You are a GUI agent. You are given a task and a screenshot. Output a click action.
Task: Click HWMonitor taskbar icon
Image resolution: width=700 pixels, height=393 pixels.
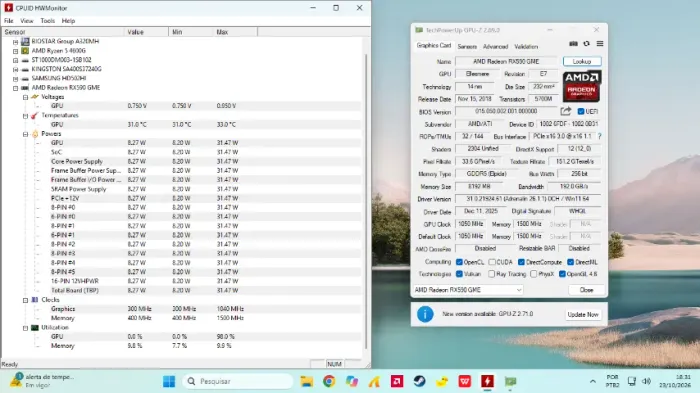pos(487,381)
